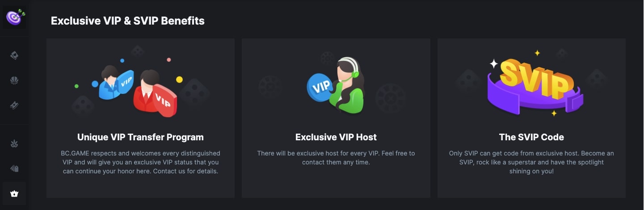Select the Exclusive VIP Host title

click(336, 137)
